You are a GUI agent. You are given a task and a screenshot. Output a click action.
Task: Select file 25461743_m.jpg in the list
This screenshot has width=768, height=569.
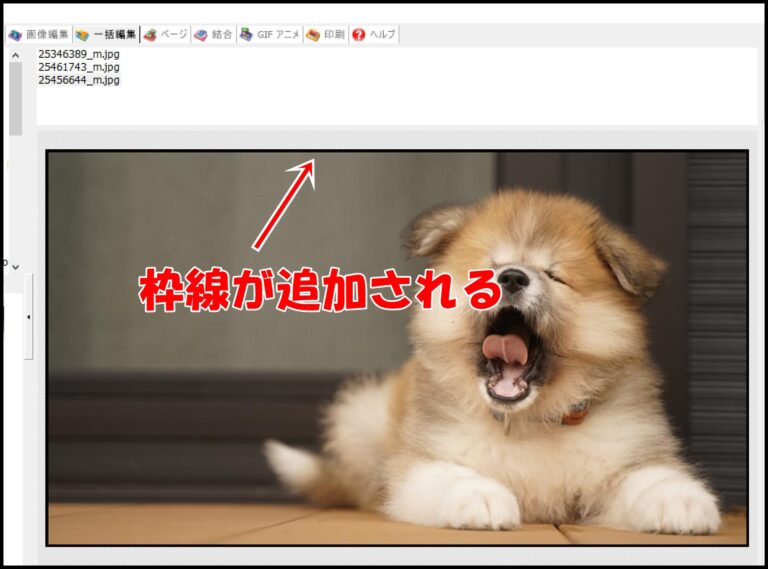click(x=79, y=67)
